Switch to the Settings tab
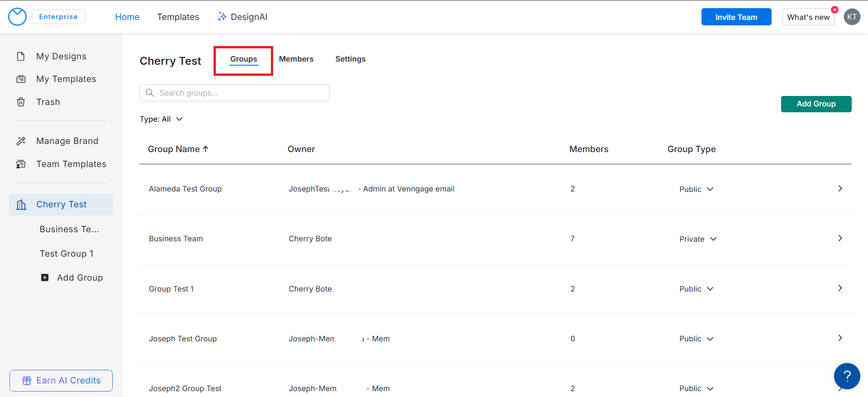The image size is (868, 397). (350, 59)
